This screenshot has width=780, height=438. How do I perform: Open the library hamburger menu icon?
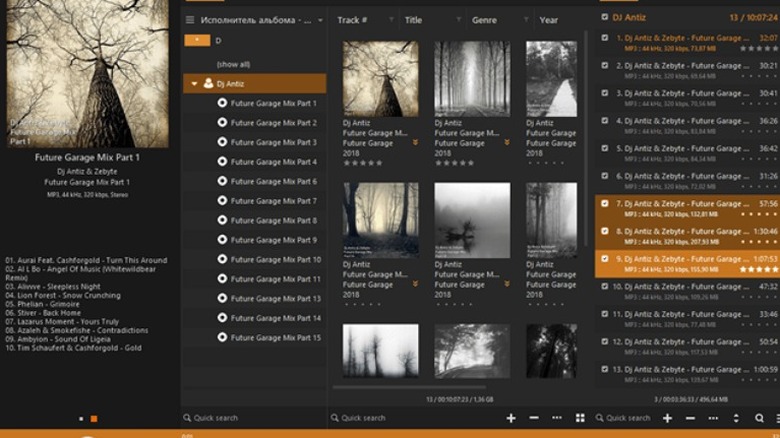coord(189,20)
